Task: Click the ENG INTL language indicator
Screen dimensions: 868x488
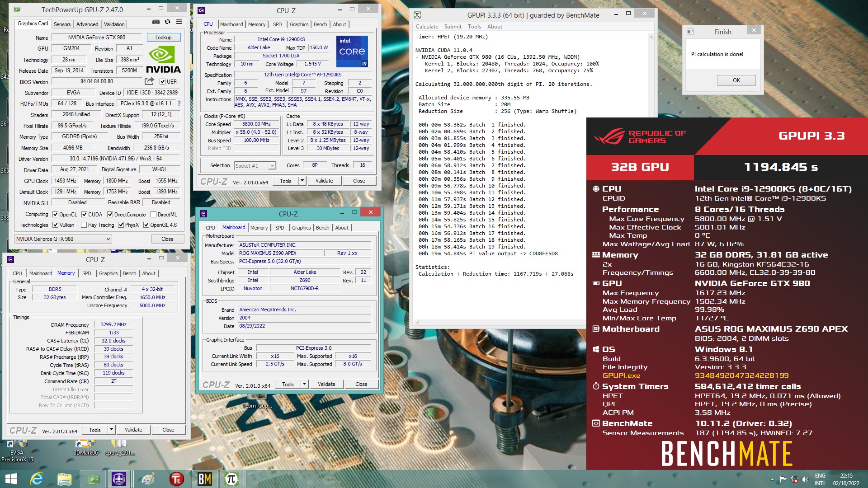Action: [x=820, y=479]
